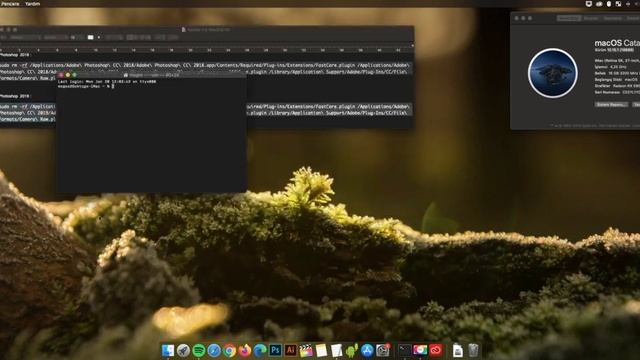The height and width of the screenshot is (360, 640).
Task: Launch Google Chrome from the Dock
Action: [x=229, y=350]
